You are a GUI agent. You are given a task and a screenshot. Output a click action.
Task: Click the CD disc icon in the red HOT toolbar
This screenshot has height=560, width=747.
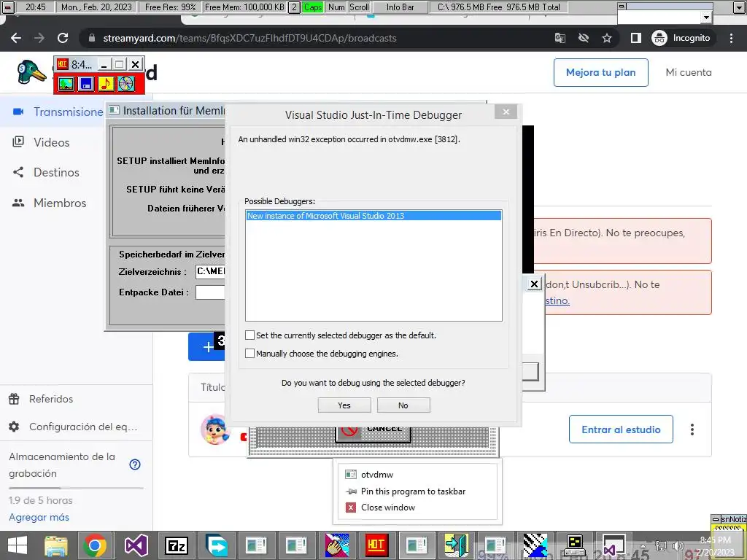coord(126,84)
